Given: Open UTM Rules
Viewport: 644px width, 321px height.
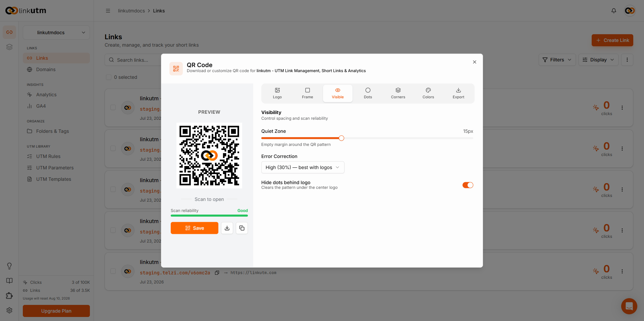Looking at the screenshot, I should tap(56, 156).
